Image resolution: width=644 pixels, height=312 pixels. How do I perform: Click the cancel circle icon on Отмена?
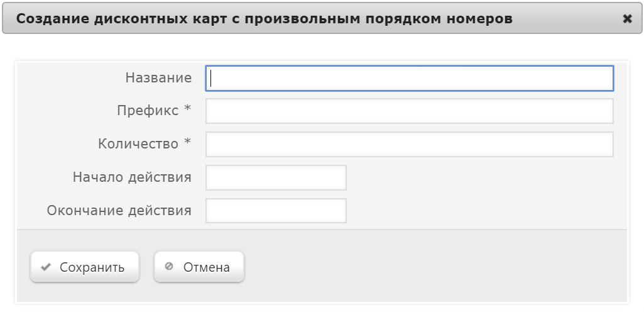[168, 267]
